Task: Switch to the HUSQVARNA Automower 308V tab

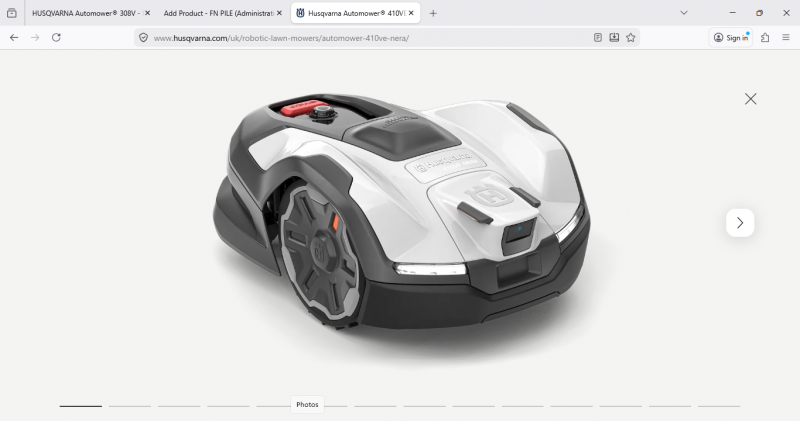Action: tap(84, 13)
